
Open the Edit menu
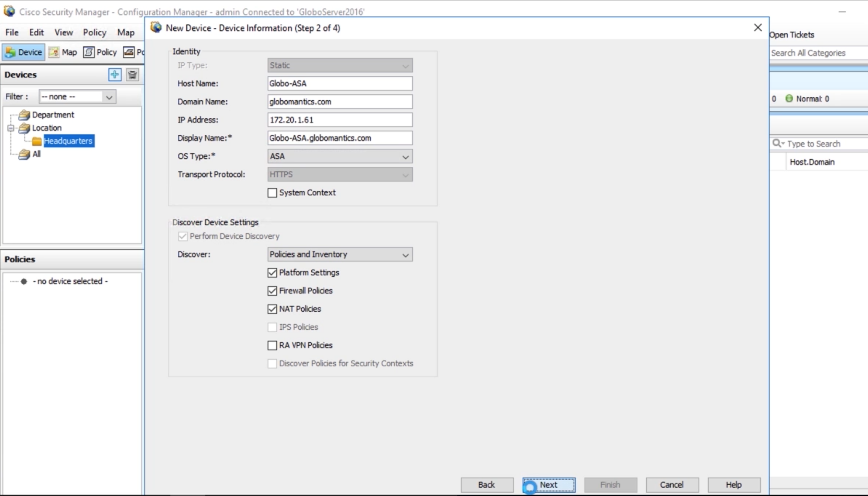click(36, 32)
